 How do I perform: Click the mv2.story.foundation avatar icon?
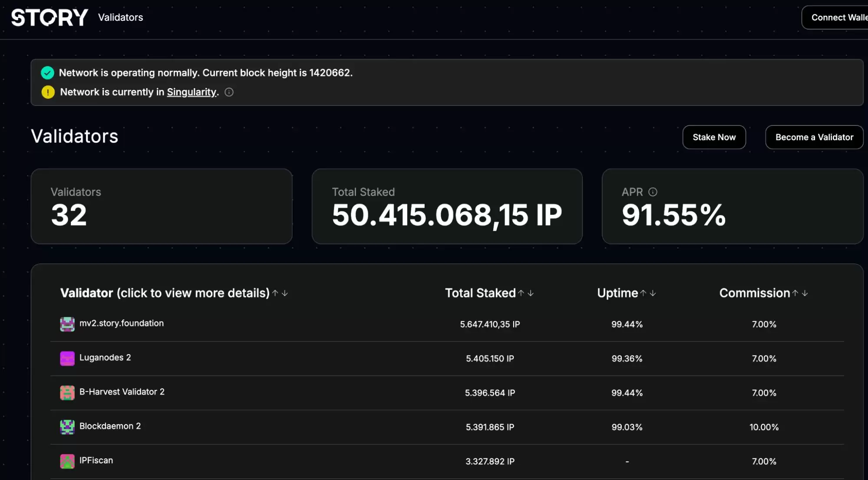tap(67, 324)
